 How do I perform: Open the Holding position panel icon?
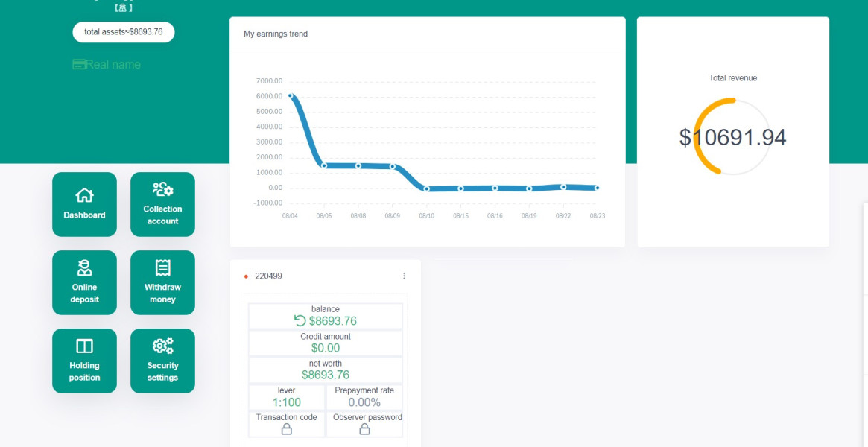point(84,346)
